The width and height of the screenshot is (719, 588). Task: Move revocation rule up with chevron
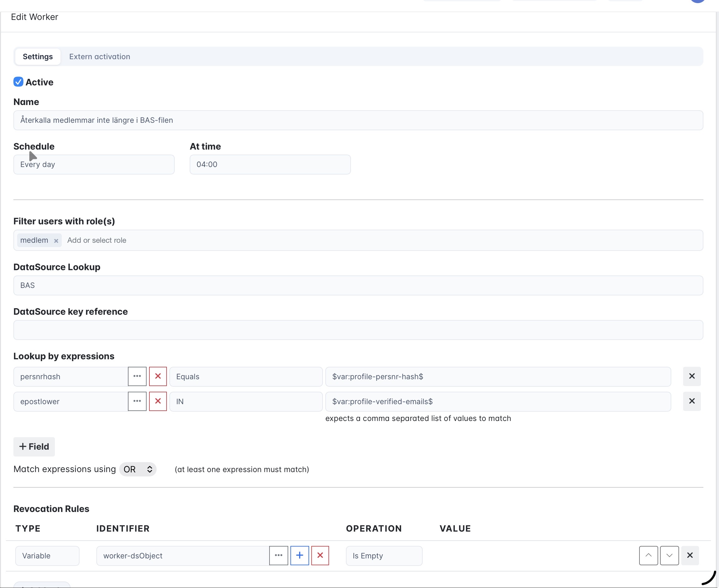tap(648, 556)
